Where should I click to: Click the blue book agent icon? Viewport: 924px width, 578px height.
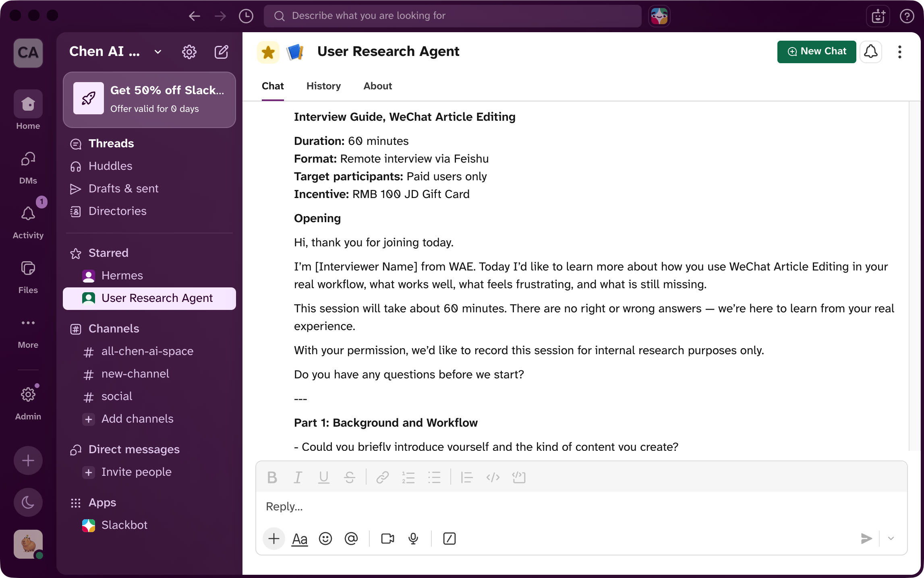pos(295,52)
